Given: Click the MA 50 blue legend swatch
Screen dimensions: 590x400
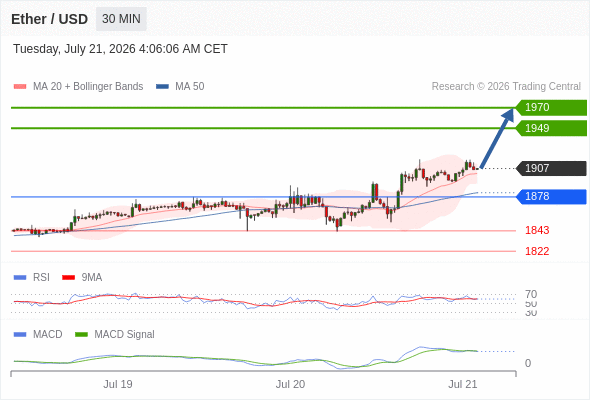Looking at the screenshot, I should [x=162, y=87].
